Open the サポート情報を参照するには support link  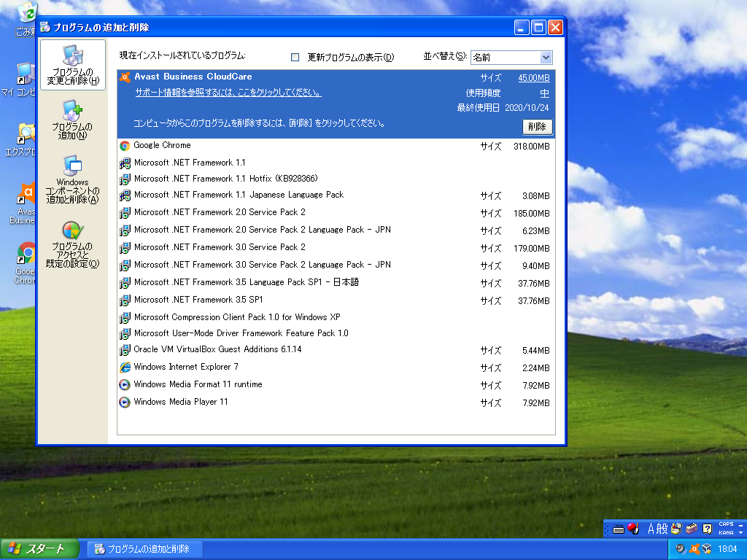(228, 93)
